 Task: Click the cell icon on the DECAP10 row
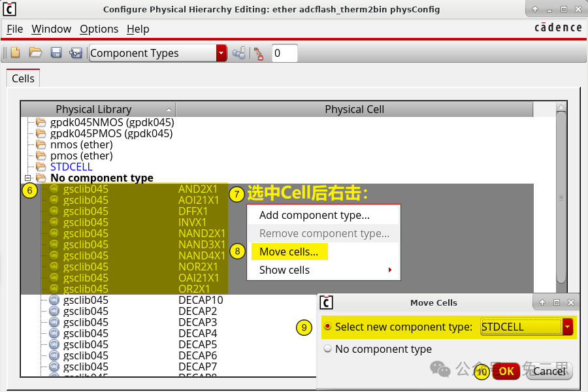(54, 300)
